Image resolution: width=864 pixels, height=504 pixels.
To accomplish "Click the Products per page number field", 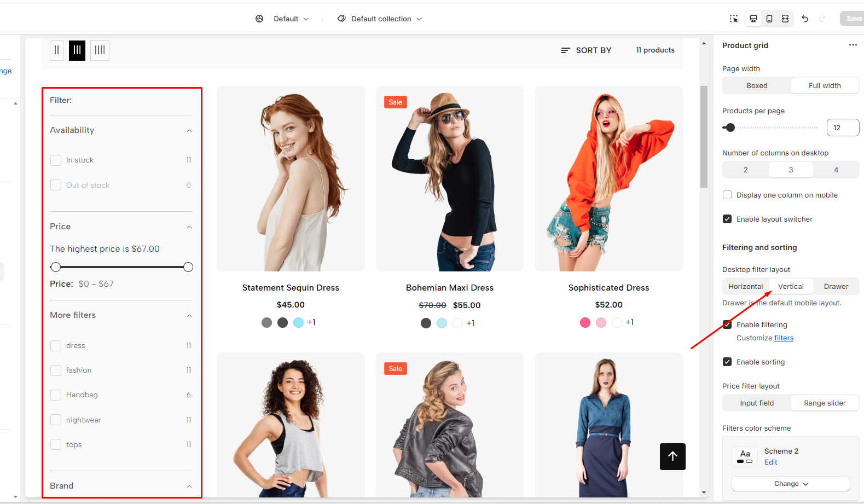I will point(843,128).
